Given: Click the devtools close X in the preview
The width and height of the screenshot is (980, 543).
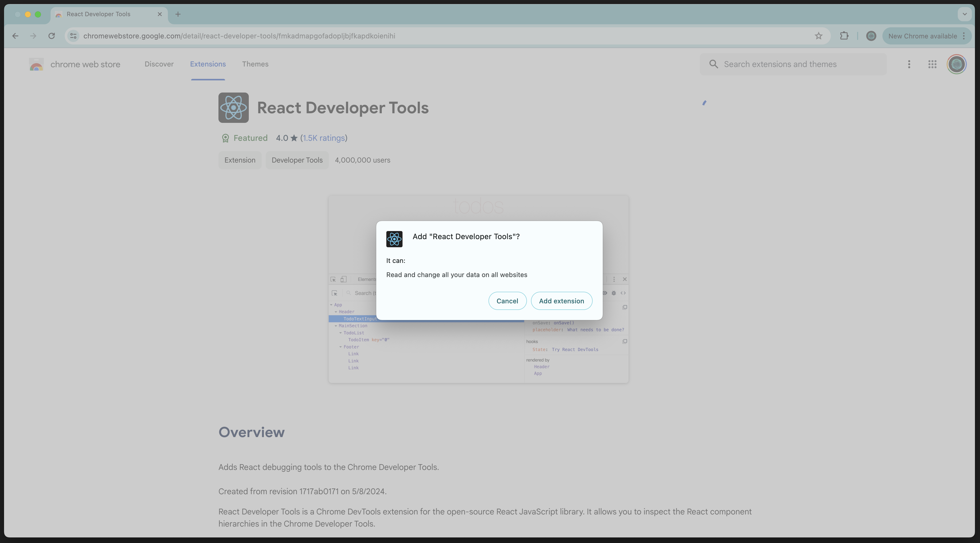Looking at the screenshot, I should point(625,279).
